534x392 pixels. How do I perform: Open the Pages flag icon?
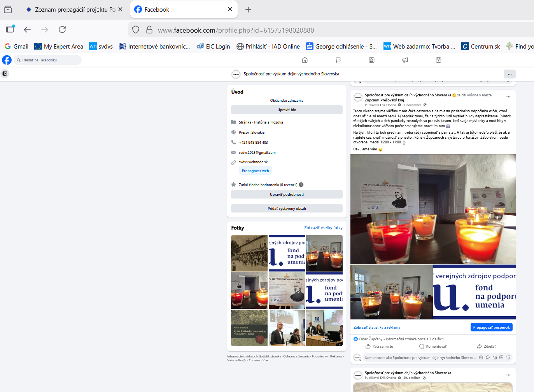click(338, 60)
